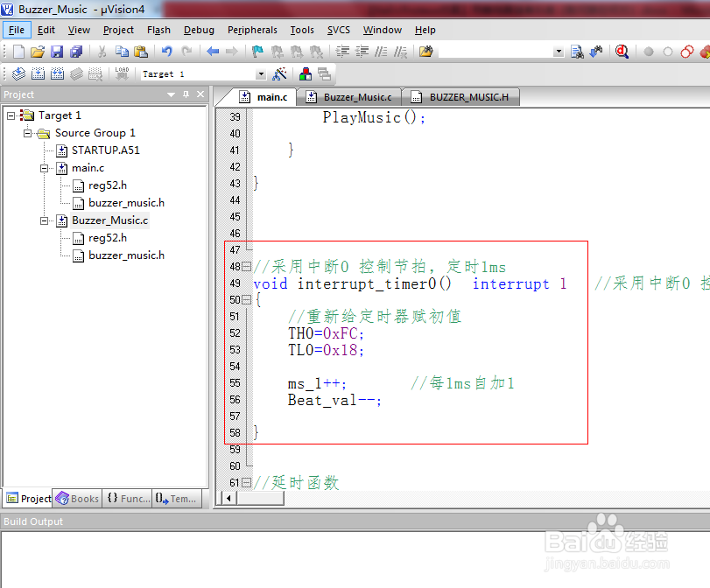The width and height of the screenshot is (710, 588).
Task: Close the Project panel
Action: coord(200,94)
